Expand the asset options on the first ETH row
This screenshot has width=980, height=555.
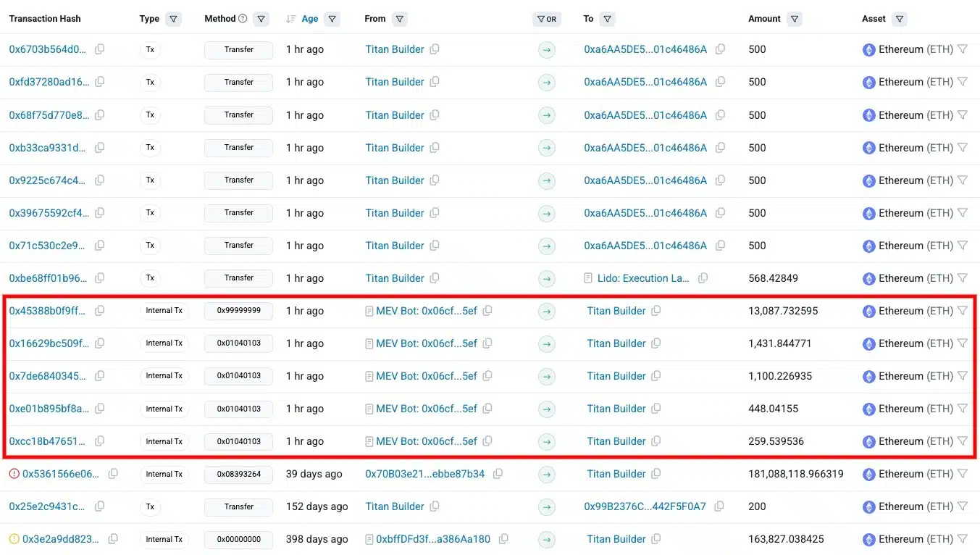(x=964, y=49)
